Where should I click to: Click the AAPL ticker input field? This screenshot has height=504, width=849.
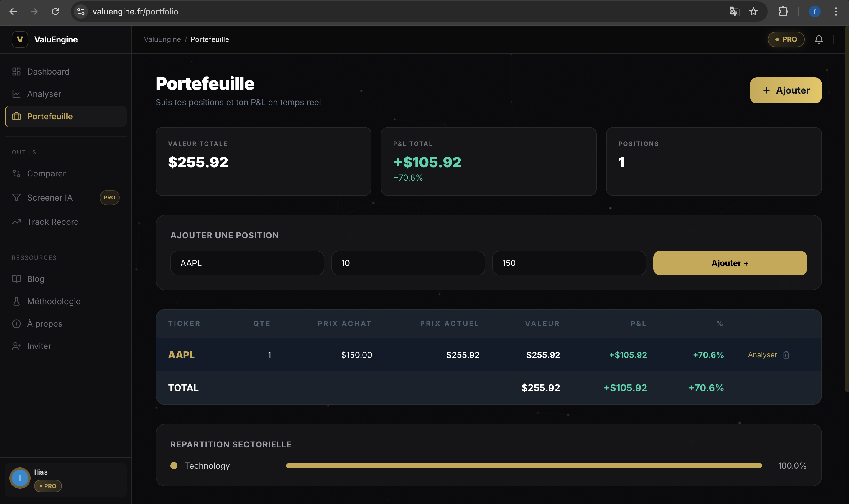pyautogui.click(x=247, y=262)
